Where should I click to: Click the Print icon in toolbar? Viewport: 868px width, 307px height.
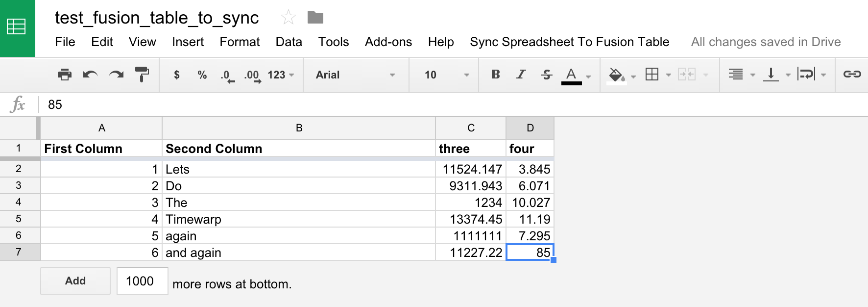point(64,75)
